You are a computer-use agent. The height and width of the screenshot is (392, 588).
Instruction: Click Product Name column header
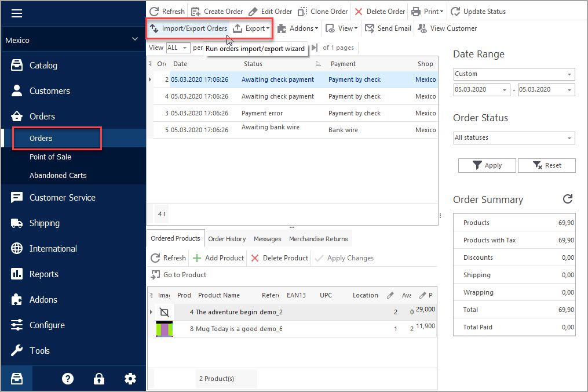pyautogui.click(x=219, y=295)
